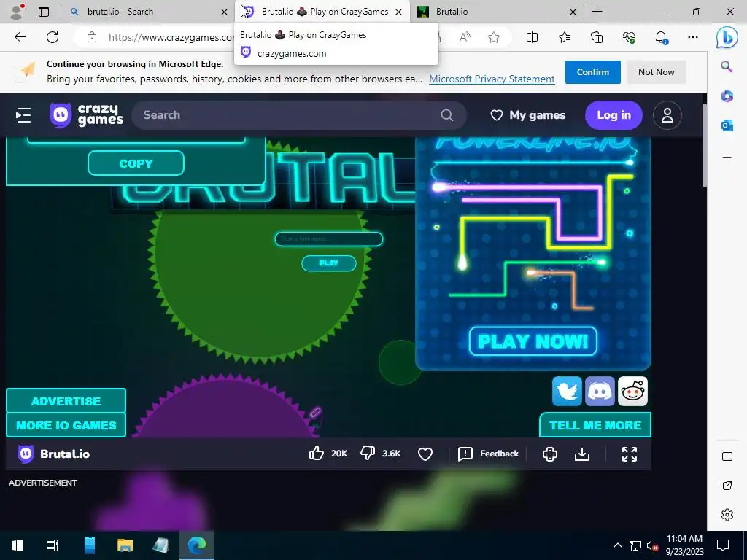Click the CrazyGames logo
The width and height of the screenshot is (747, 560).
[x=86, y=115]
